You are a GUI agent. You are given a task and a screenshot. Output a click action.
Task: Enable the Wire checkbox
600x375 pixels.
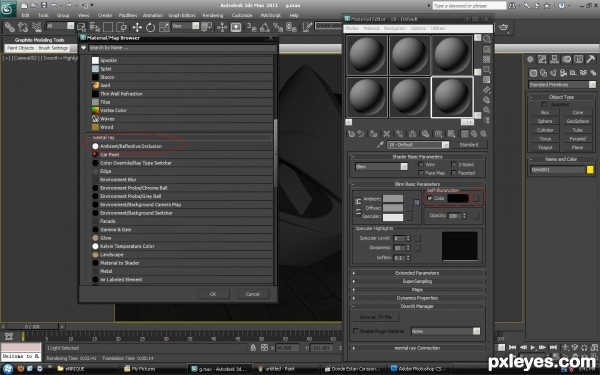[x=421, y=165]
